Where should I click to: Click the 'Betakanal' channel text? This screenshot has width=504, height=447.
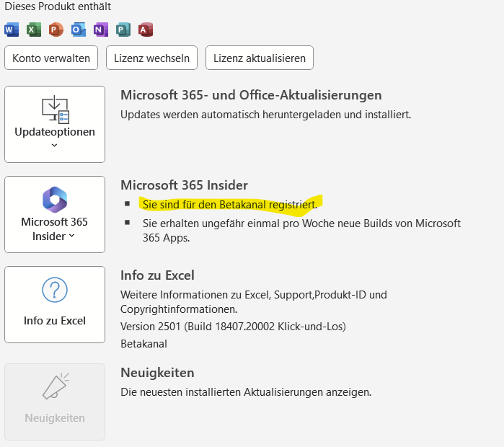point(143,344)
